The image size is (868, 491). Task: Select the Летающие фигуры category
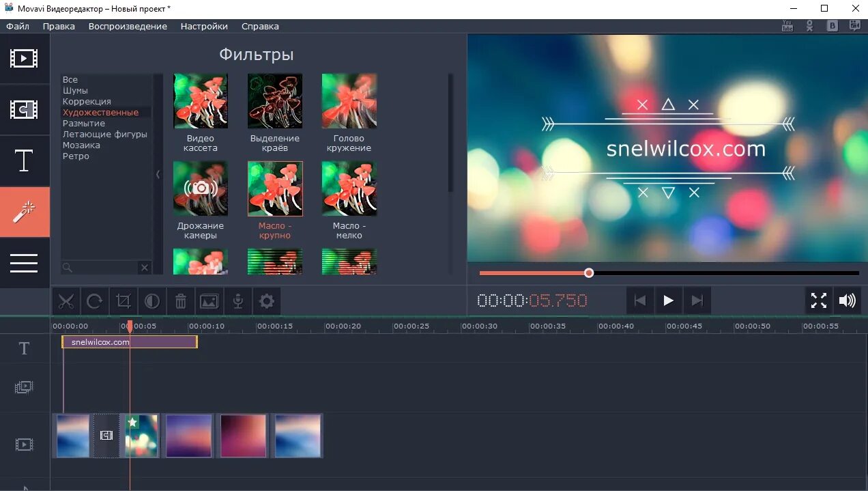pyautogui.click(x=106, y=135)
